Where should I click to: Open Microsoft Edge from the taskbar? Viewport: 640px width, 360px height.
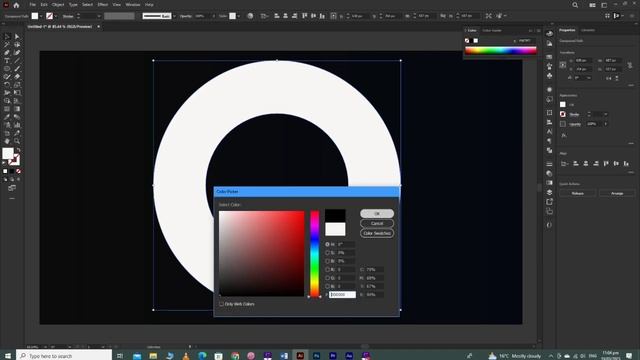pyautogui.click(x=202, y=356)
